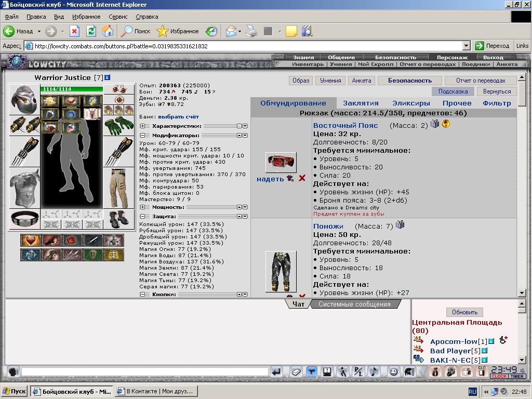Click the gift icon beside Восточный Пояс

435,124
